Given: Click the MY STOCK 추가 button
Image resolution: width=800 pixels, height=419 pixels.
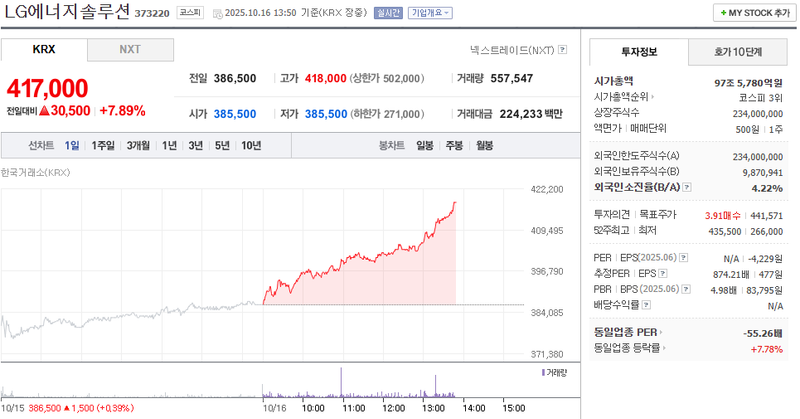Looking at the screenshot, I should click(x=755, y=13).
